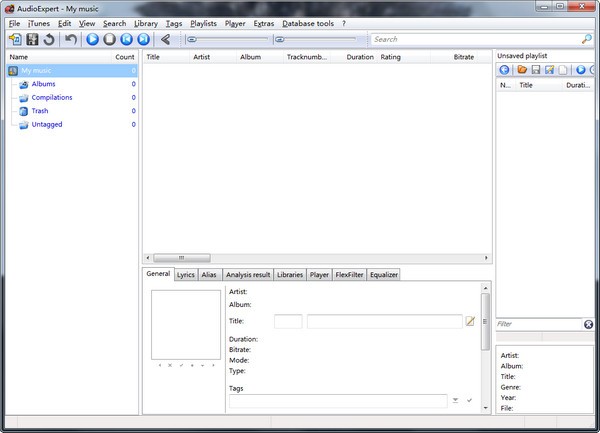Open a playlist with the orange folder icon
Viewport: 600px width, 433px height.
521,70
